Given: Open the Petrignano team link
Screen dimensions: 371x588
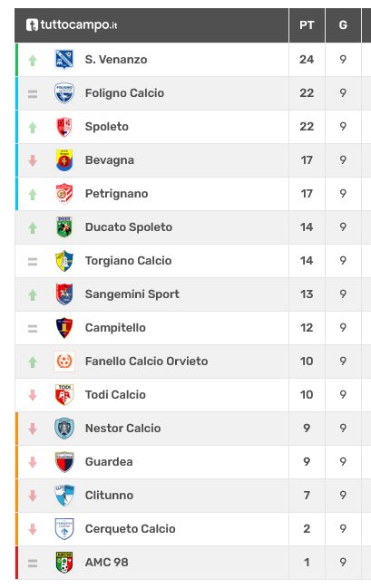Looking at the screenshot, I should pos(116,194).
